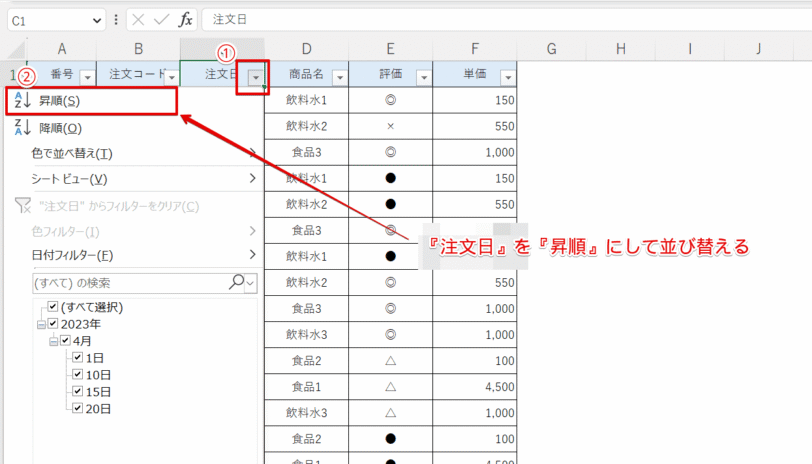Toggle the (すべて選択) checkbox

[x=52, y=307]
